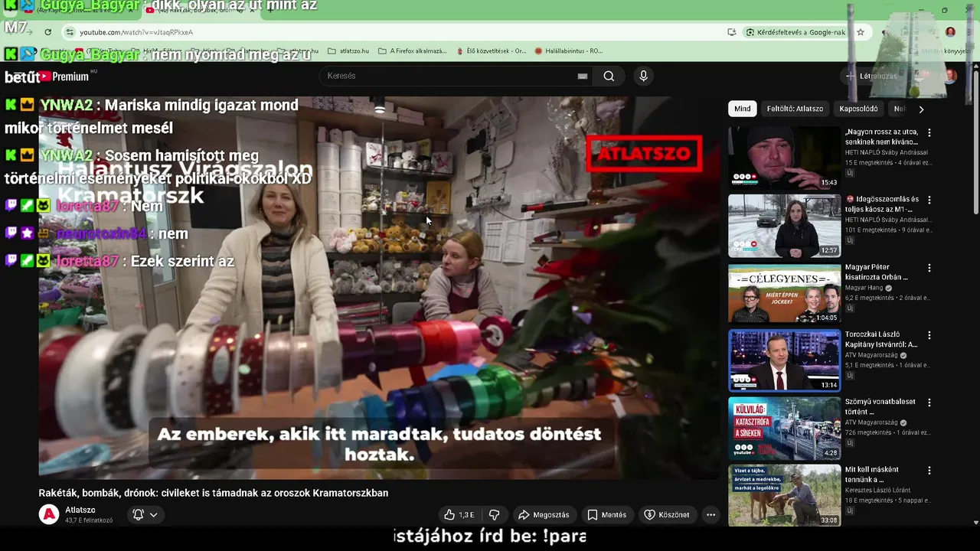Viewport: 980px width, 551px height.
Task: Open the Atlatszo channel name link
Action: 80,510
